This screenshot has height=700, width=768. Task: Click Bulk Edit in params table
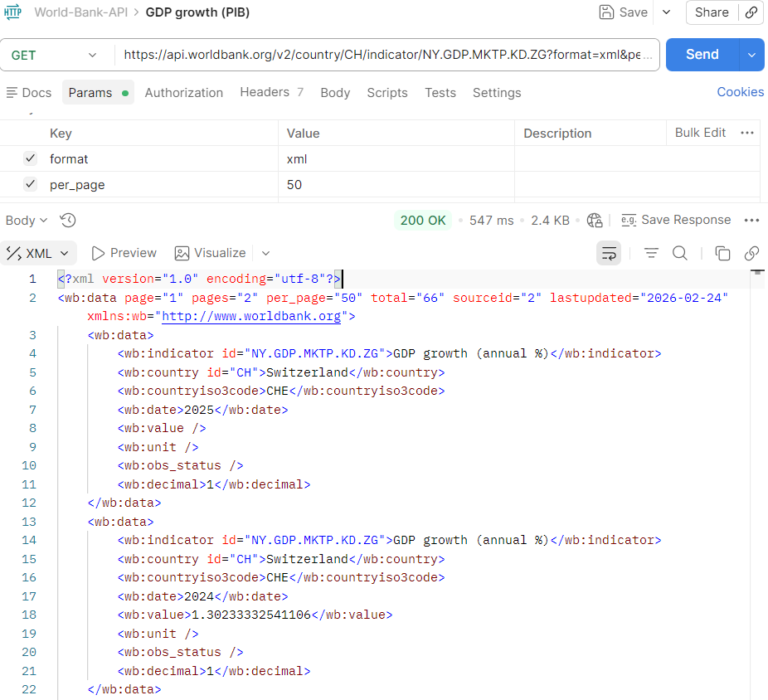click(700, 133)
